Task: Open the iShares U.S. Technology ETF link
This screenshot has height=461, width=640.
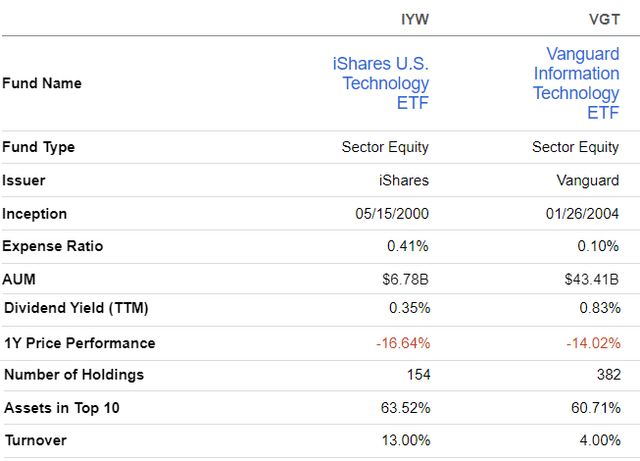Action: pyautogui.click(x=380, y=83)
